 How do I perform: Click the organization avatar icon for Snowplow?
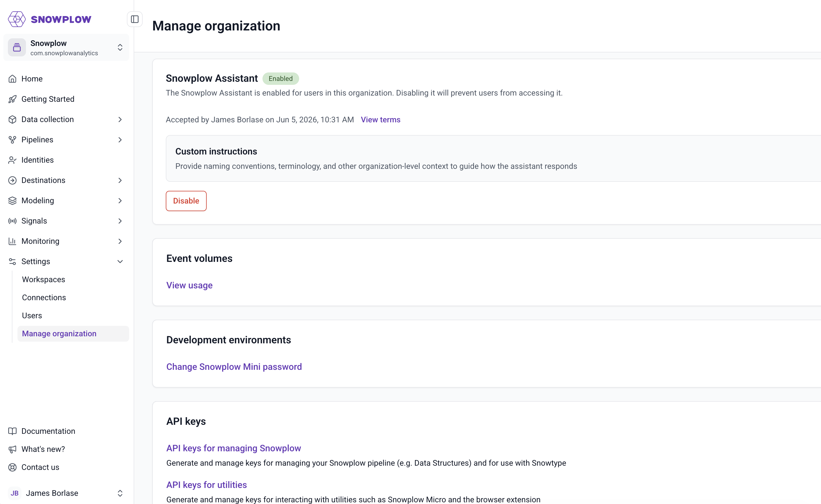point(17,48)
